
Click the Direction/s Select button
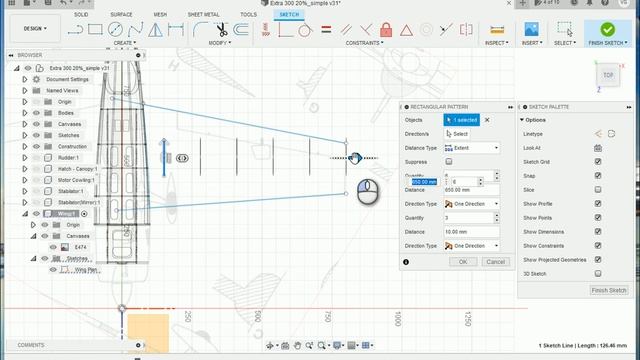[x=457, y=134]
